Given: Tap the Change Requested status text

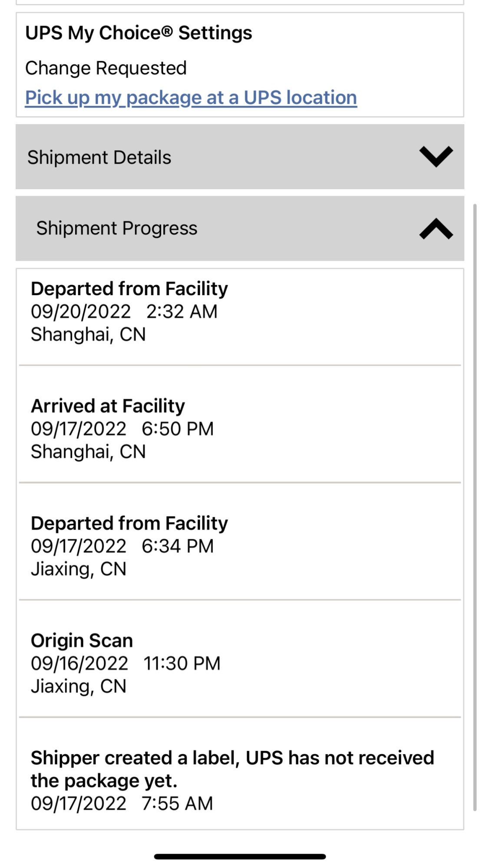Looking at the screenshot, I should [106, 68].
